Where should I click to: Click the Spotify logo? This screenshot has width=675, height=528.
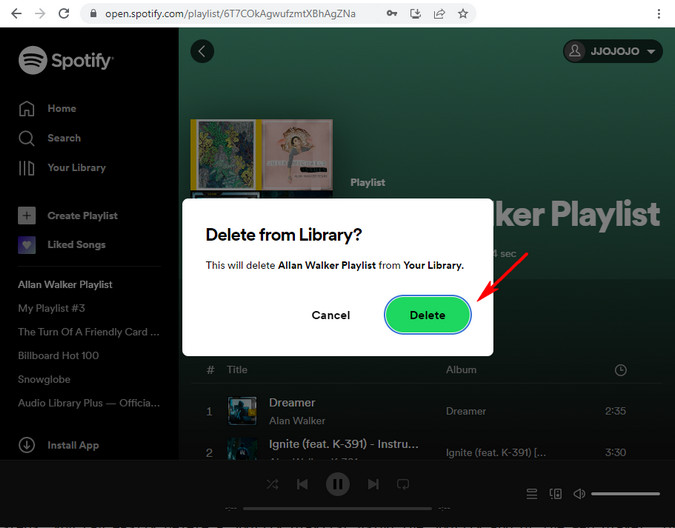coord(66,60)
